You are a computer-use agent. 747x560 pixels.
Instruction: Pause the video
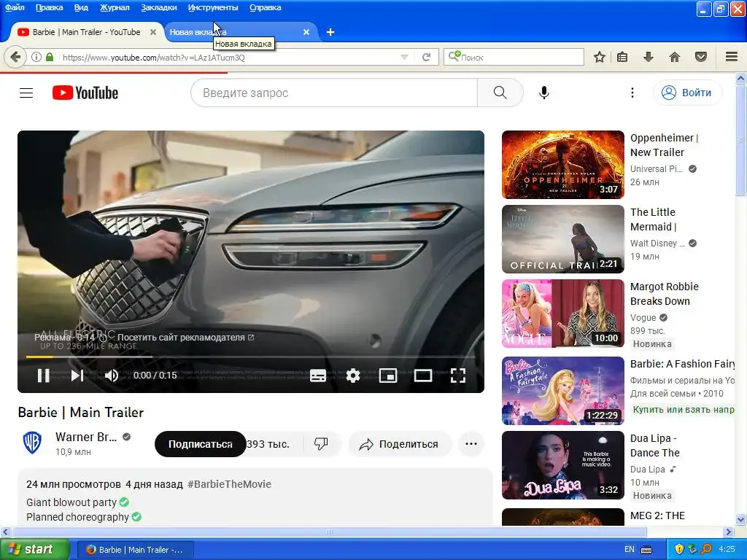pyautogui.click(x=43, y=376)
